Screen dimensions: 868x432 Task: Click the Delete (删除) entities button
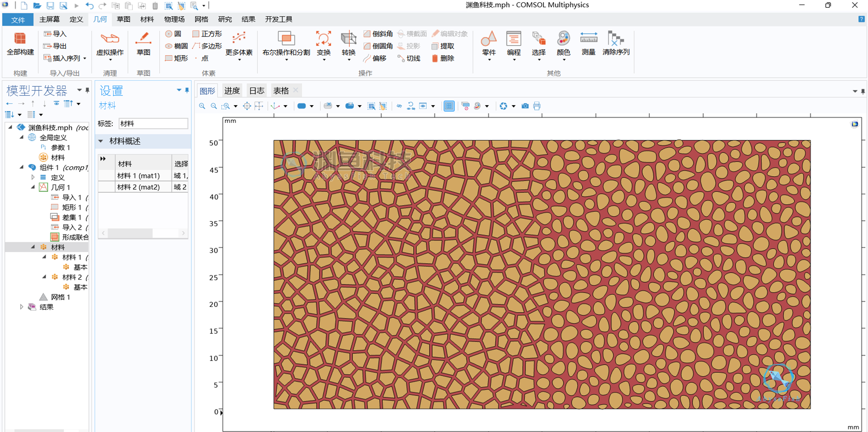pos(443,58)
